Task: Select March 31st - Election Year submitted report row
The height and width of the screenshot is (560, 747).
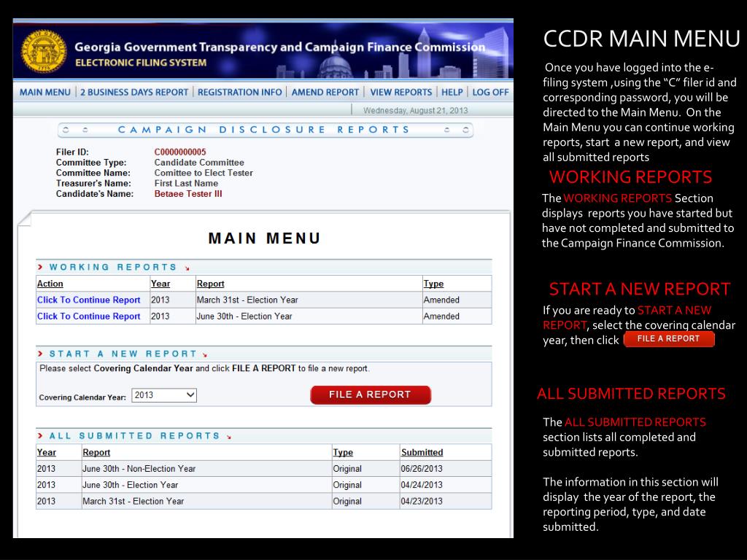Action: [264, 501]
